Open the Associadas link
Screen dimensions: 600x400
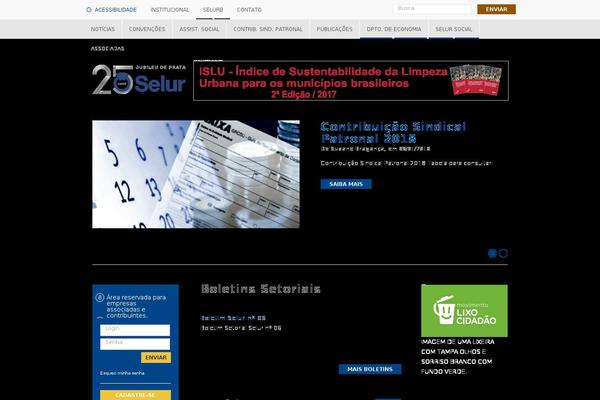tap(107, 49)
